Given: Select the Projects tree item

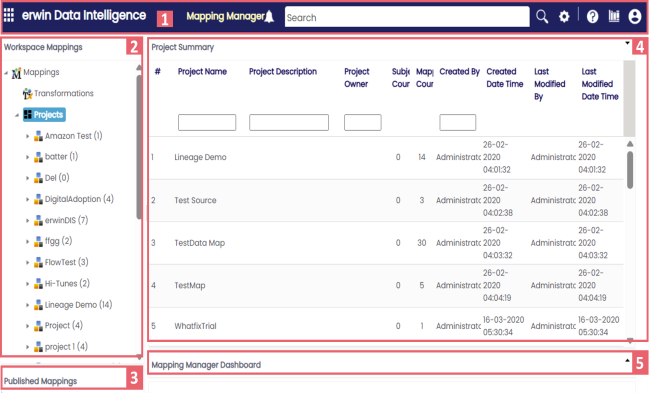Looking at the screenshot, I should (x=48, y=115).
